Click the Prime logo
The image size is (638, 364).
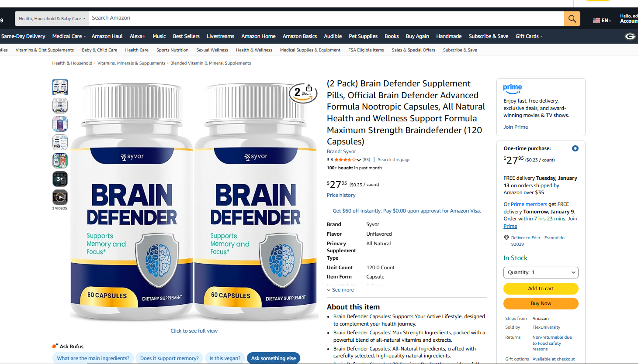(x=513, y=89)
